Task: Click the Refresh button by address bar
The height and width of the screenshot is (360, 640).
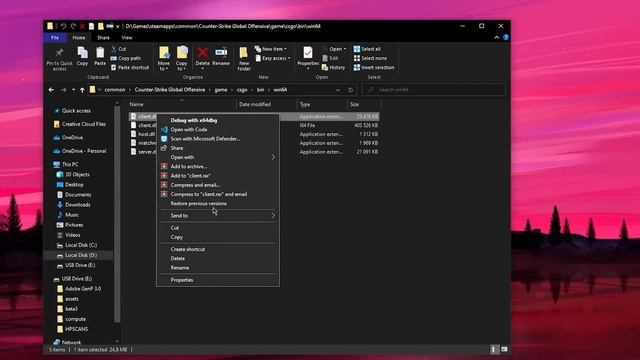Action: click(350, 90)
